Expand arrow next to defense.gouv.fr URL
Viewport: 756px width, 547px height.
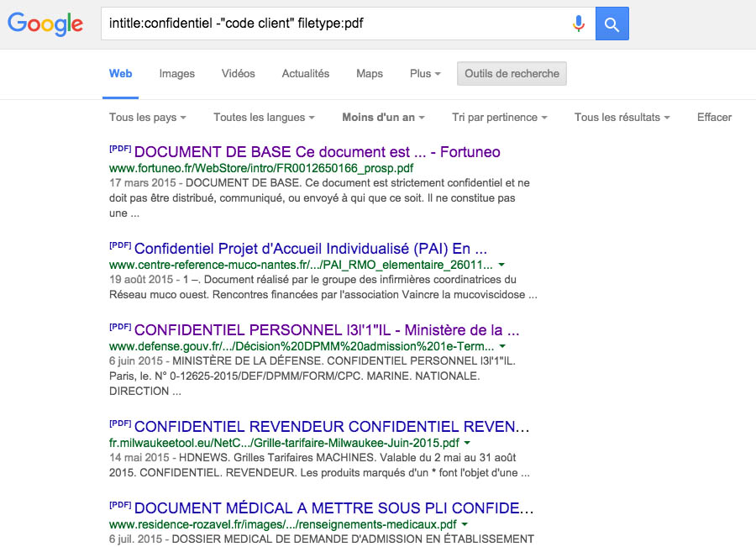tap(502, 346)
